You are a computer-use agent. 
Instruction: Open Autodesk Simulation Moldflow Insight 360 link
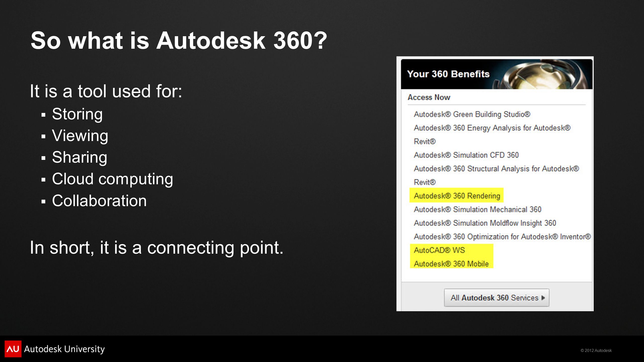tap(485, 223)
